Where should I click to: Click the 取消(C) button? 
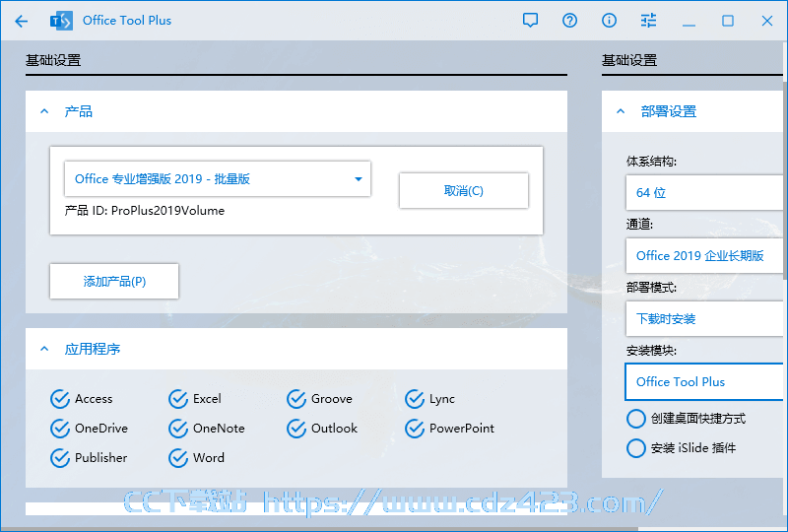[x=464, y=190]
